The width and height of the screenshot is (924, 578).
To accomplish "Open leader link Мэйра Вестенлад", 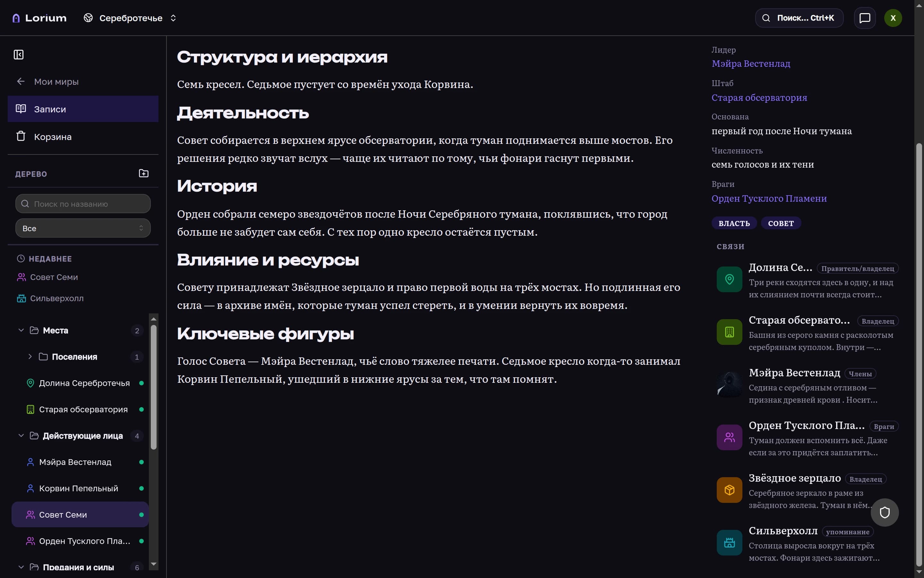I will 751,64.
